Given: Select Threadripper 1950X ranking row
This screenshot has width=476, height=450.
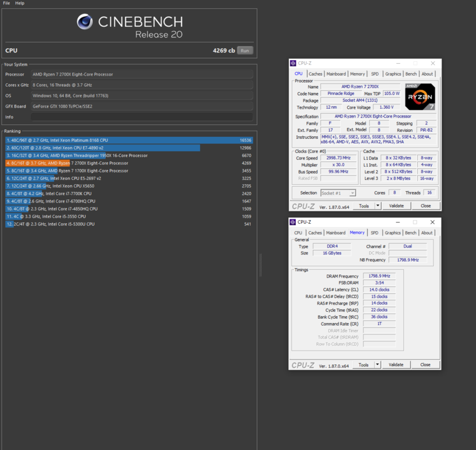Looking at the screenshot, I should pyautogui.click(x=129, y=156).
